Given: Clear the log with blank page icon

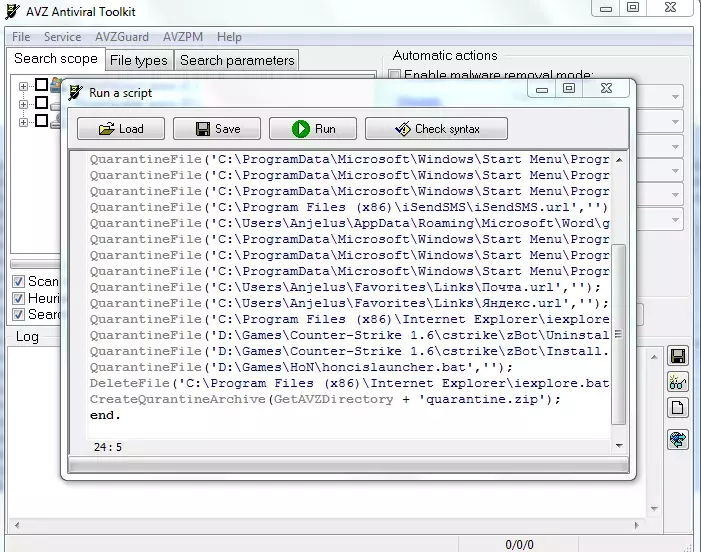Looking at the screenshot, I should tap(678, 408).
